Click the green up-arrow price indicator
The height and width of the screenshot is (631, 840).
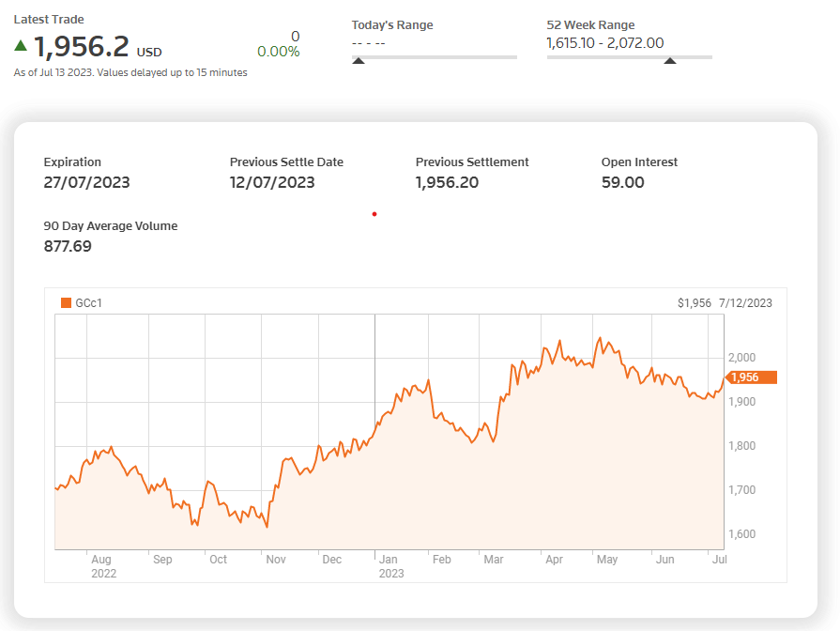[21, 46]
